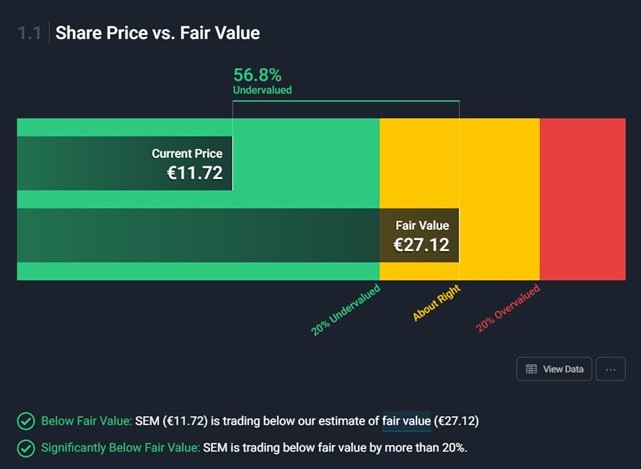
Task: Click the slanted 20% Undervalued axis label
Action: (346, 311)
